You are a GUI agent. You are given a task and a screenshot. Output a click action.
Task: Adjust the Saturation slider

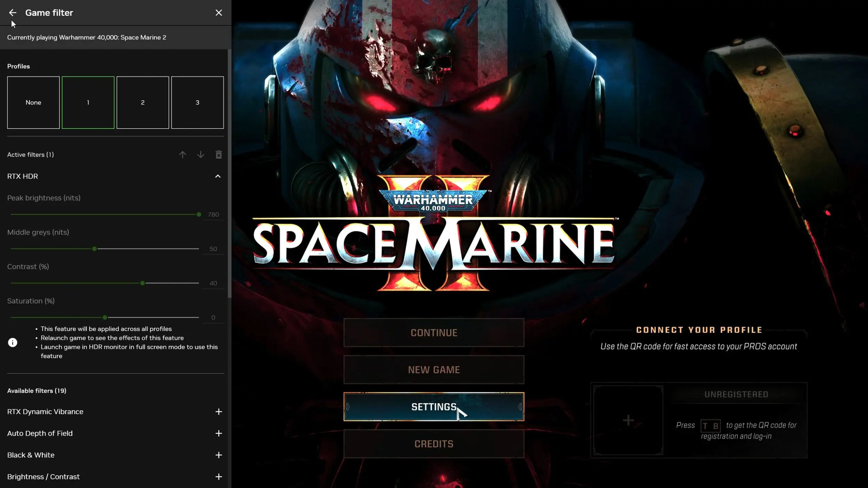click(x=105, y=318)
